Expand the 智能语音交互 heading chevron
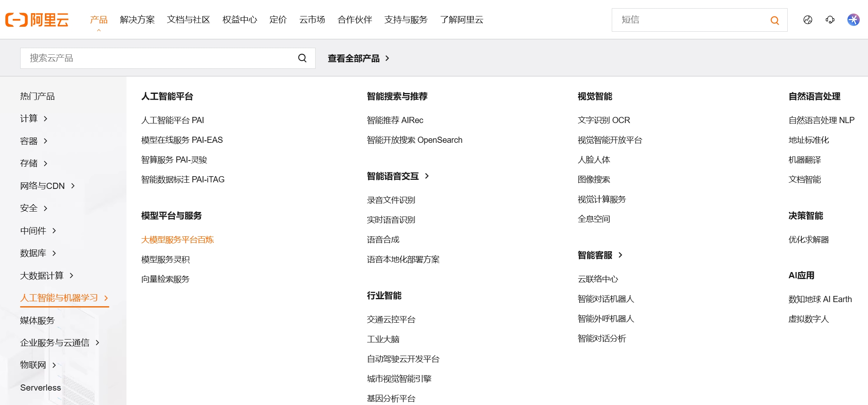This screenshot has height=405, width=868. 427,176
